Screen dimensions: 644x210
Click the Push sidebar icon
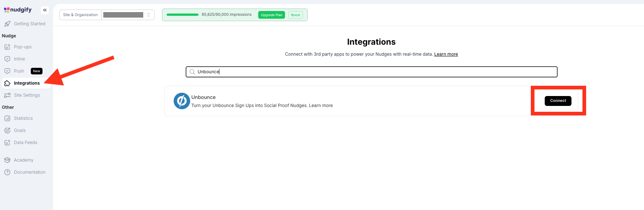7,71
